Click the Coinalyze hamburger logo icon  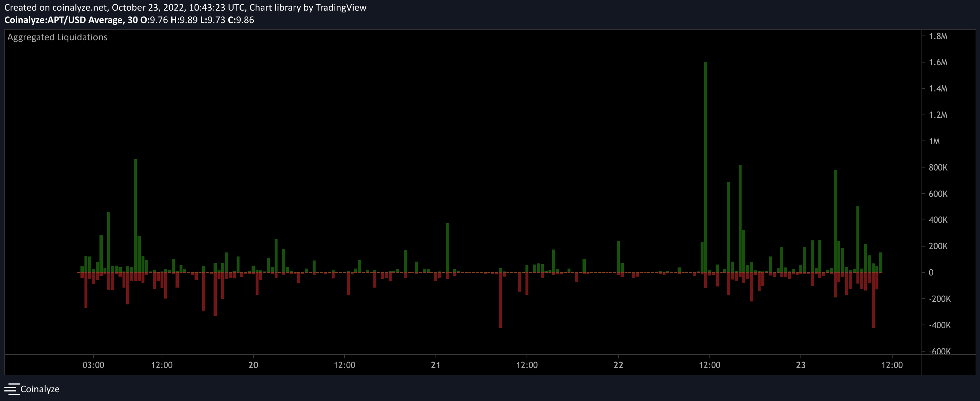[x=11, y=389]
